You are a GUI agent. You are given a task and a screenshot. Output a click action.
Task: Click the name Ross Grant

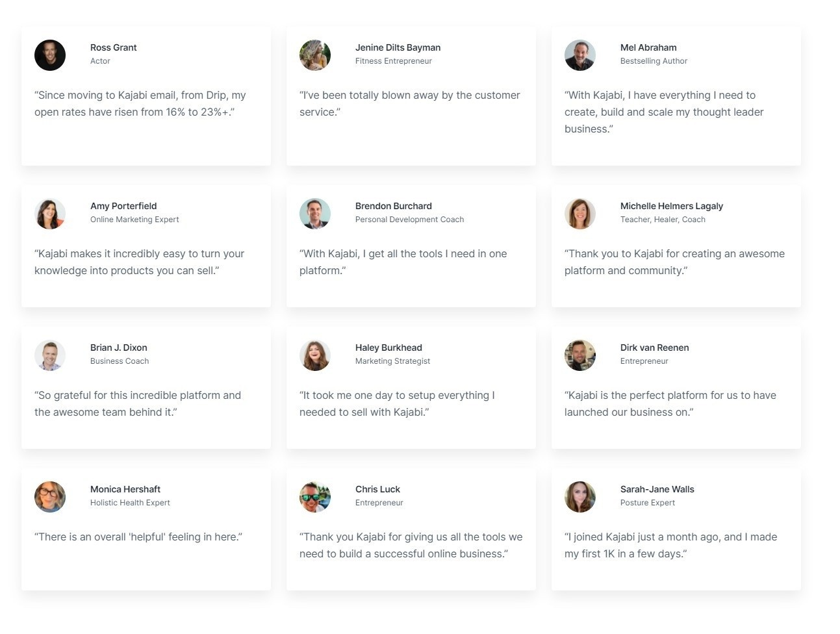click(113, 47)
